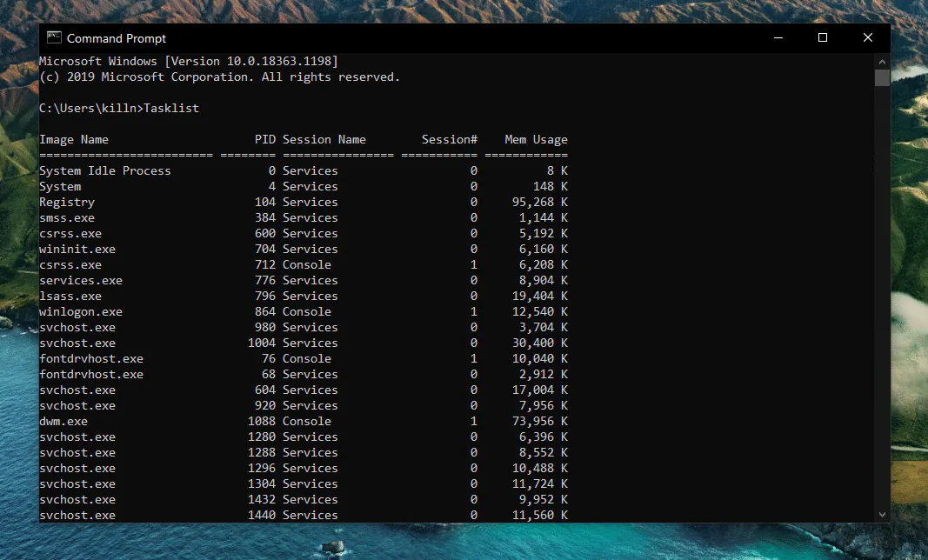Click memory usage '1,144 K'
928x560 pixels.
point(544,218)
